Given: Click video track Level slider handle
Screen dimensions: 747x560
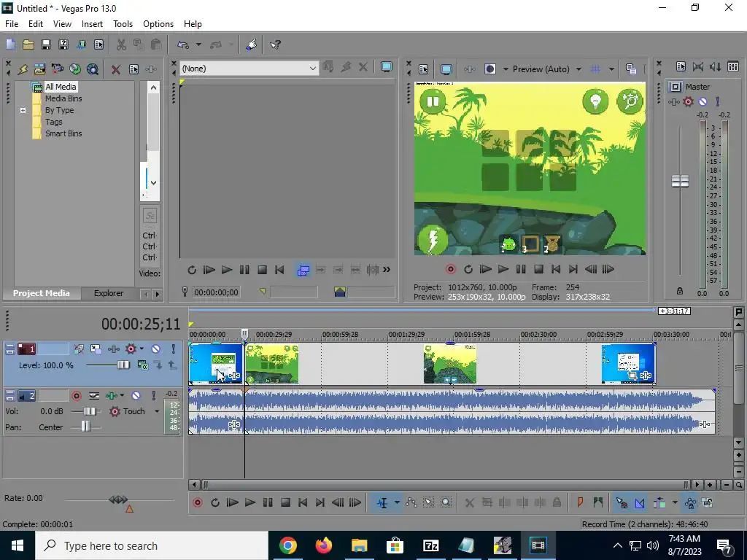Looking at the screenshot, I should 123,365.
